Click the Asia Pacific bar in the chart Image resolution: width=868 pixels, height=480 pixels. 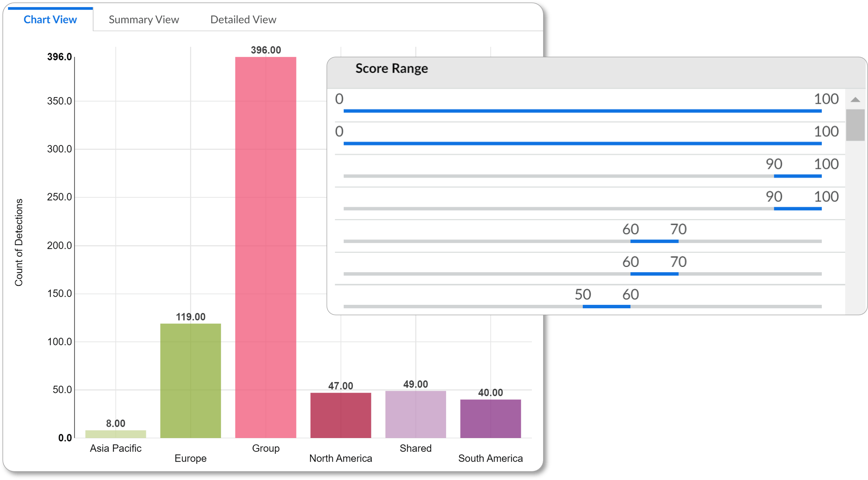click(x=115, y=434)
